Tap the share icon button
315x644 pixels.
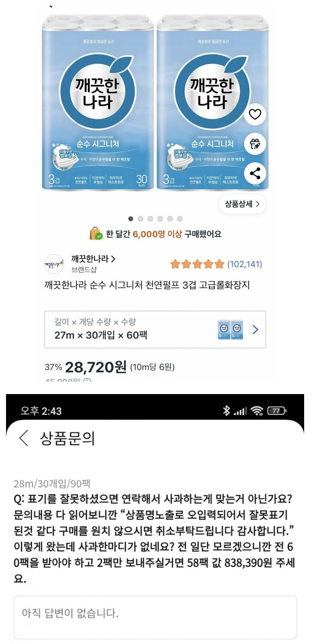click(x=255, y=173)
